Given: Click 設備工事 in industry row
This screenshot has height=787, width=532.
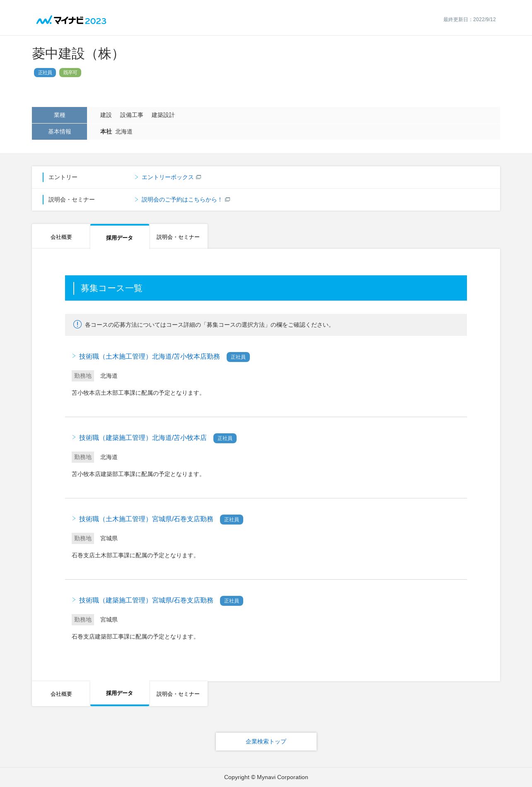Looking at the screenshot, I should [132, 115].
